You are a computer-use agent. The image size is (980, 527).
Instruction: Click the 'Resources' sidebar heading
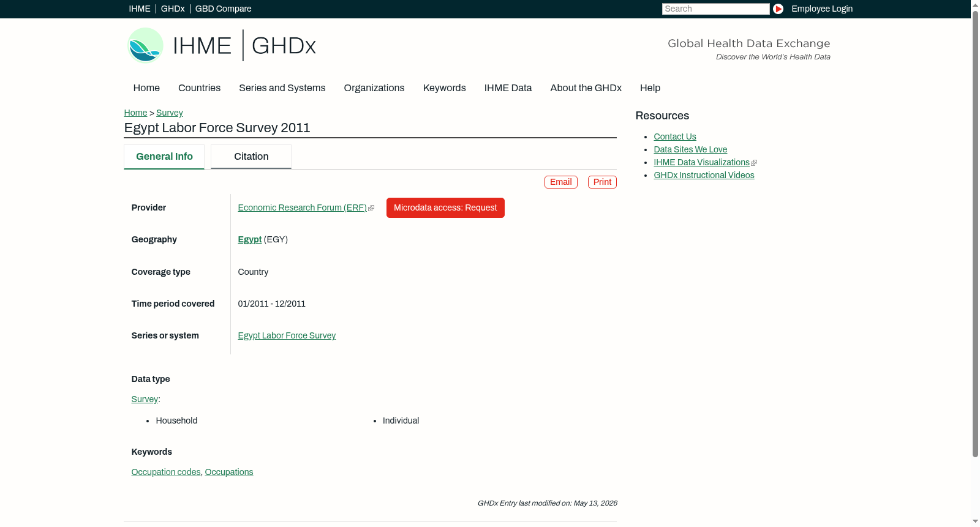662,116
